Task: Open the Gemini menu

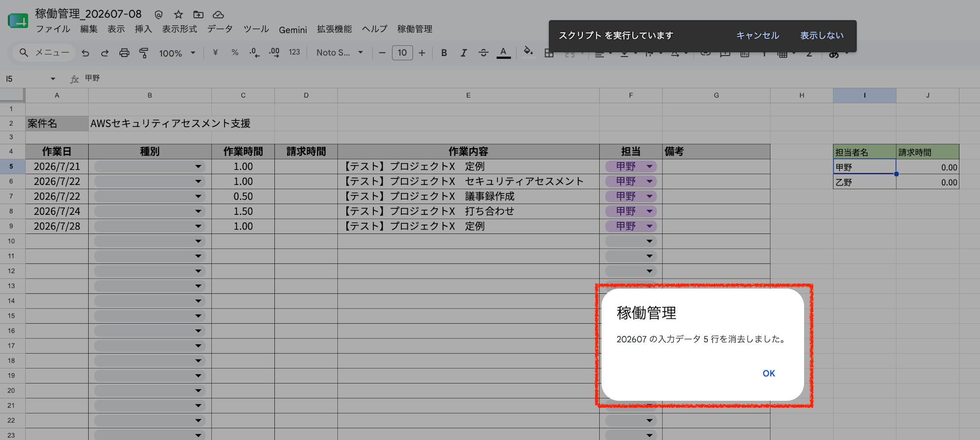Action: click(x=293, y=30)
